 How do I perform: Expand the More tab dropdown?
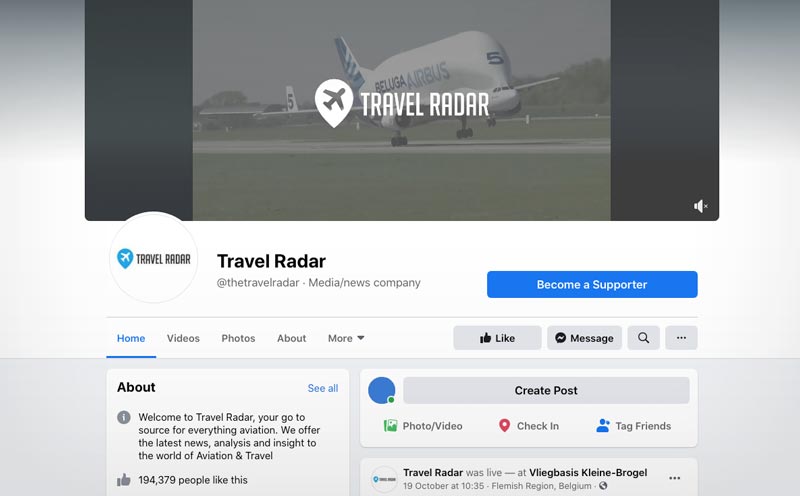coord(346,338)
